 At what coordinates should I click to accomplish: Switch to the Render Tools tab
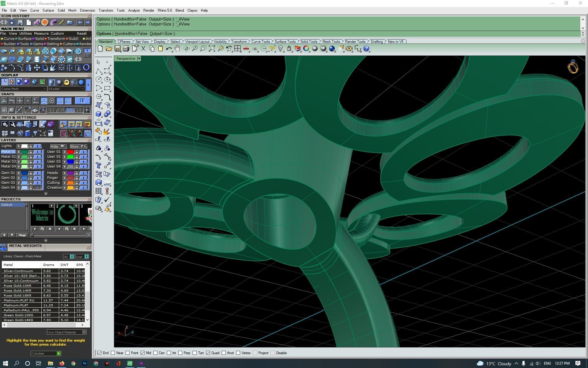355,42
